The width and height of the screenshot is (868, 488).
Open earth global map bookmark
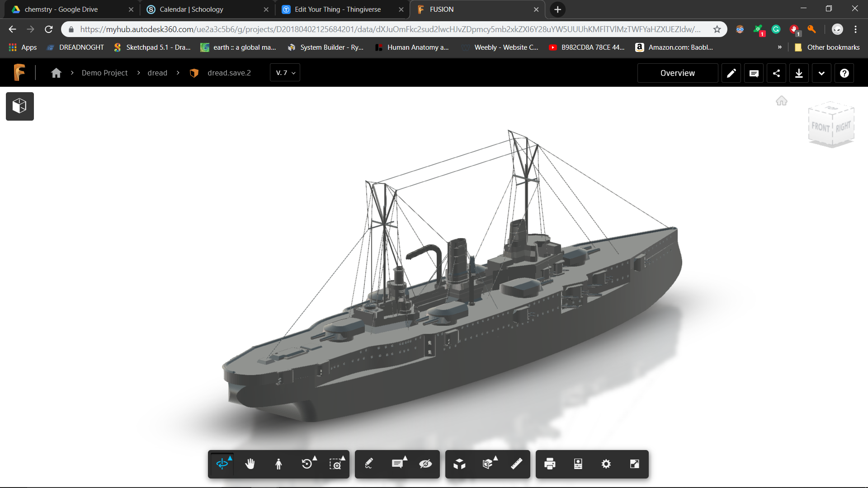(238, 47)
